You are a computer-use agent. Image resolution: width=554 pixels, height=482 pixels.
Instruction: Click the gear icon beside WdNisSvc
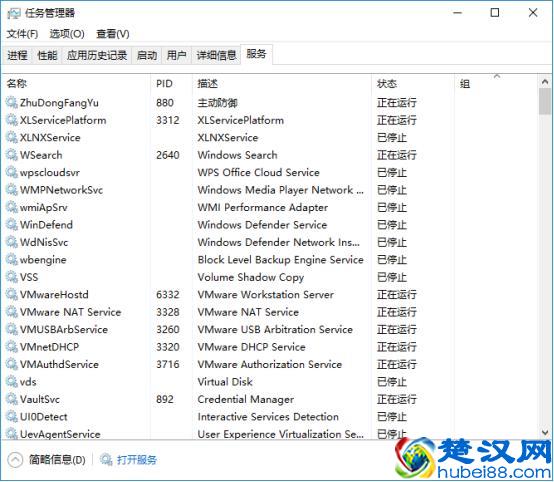tap(11, 242)
